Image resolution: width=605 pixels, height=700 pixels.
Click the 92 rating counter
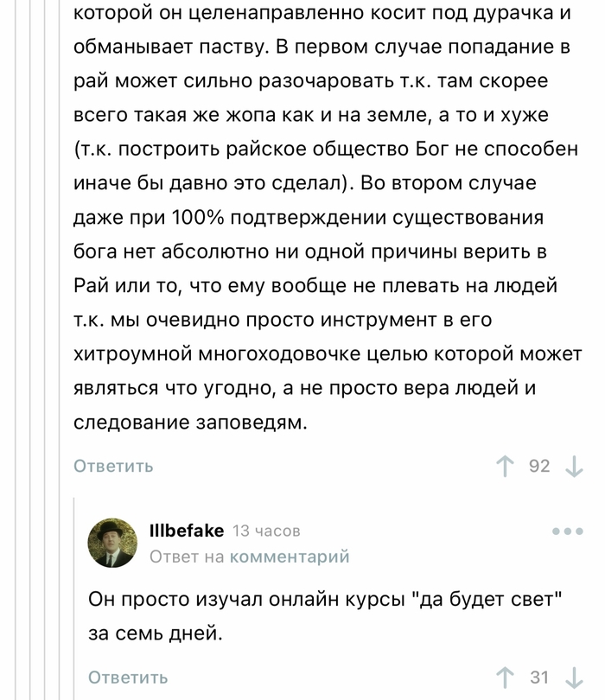[539, 467]
